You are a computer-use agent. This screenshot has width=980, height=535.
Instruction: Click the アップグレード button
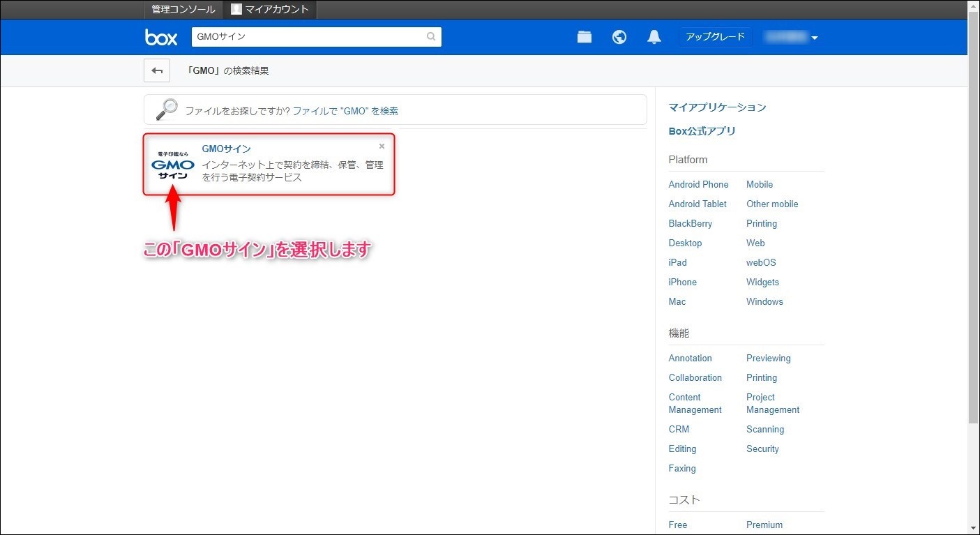coord(715,37)
